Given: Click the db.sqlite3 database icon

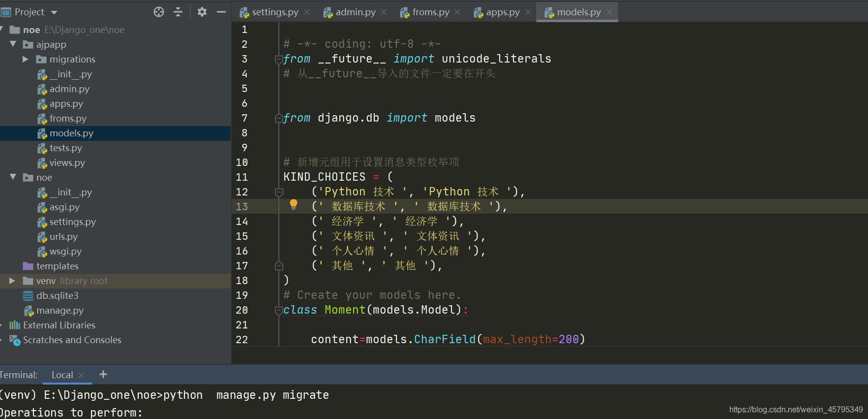Looking at the screenshot, I should (28, 295).
